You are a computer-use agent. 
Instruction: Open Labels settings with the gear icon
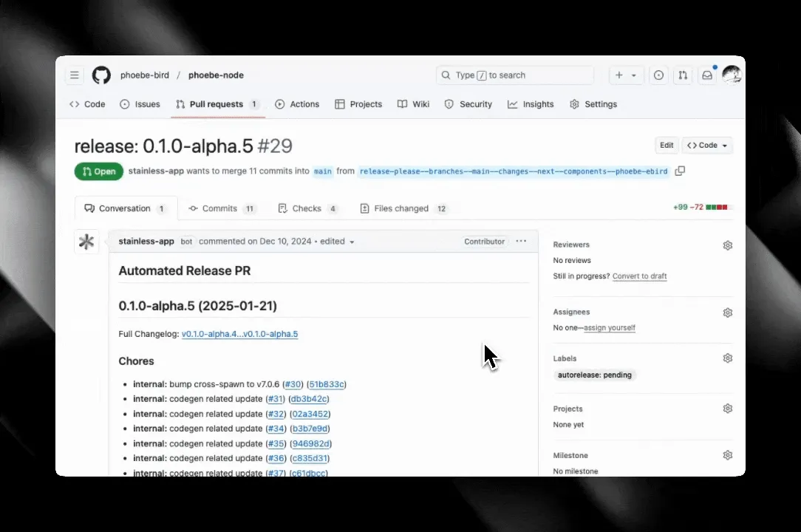pos(728,358)
